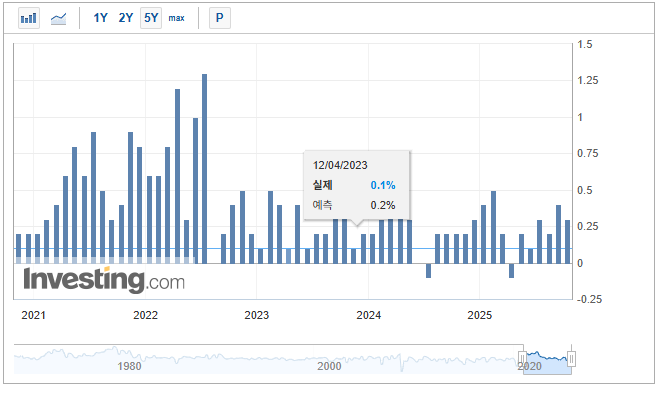Click the navigator timeline near 2000
The image size is (656, 393).
click(x=329, y=366)
